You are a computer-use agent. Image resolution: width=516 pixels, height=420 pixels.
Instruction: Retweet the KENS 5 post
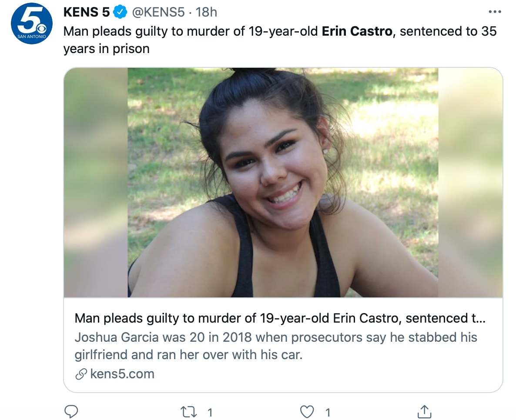pyautogui.click(x=188, y=411)
